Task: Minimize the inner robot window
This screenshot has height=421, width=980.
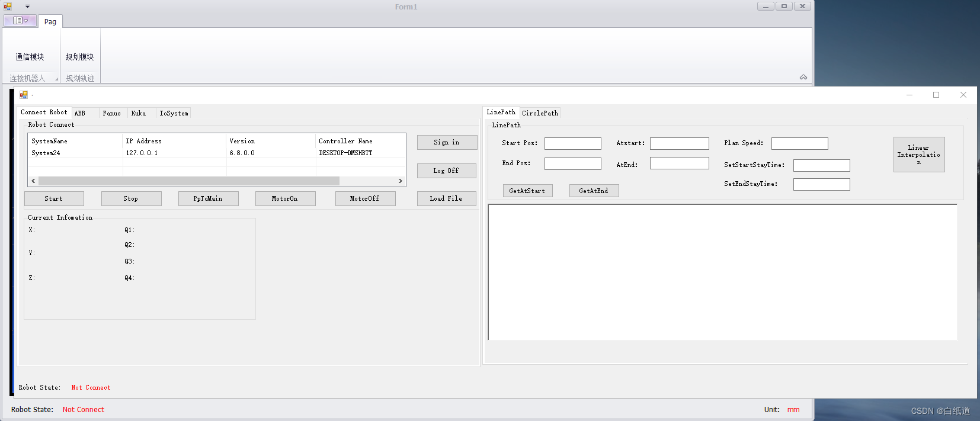Action: 909,95
